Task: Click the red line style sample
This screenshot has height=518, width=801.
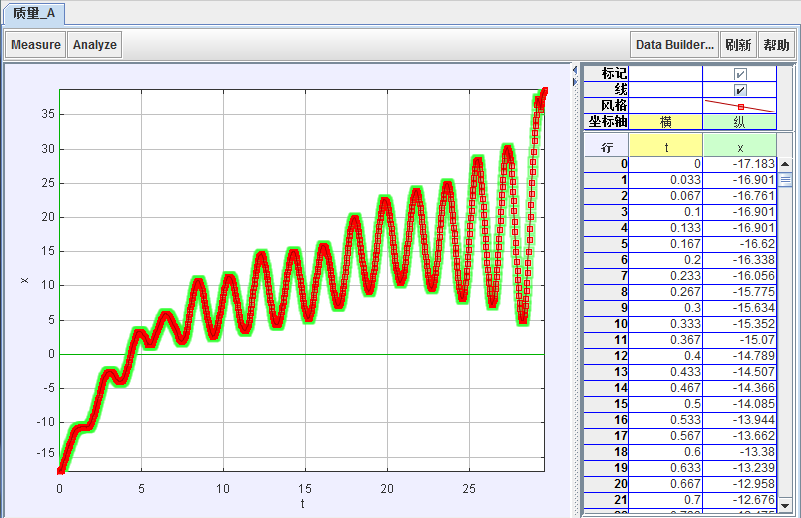Action: tap(740, 105)
